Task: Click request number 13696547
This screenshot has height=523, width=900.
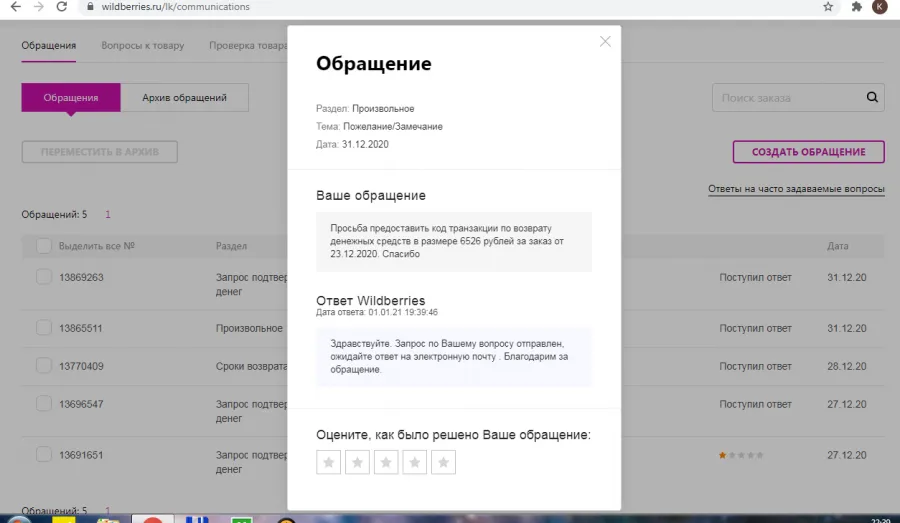Action: click(x=81, y=404)
